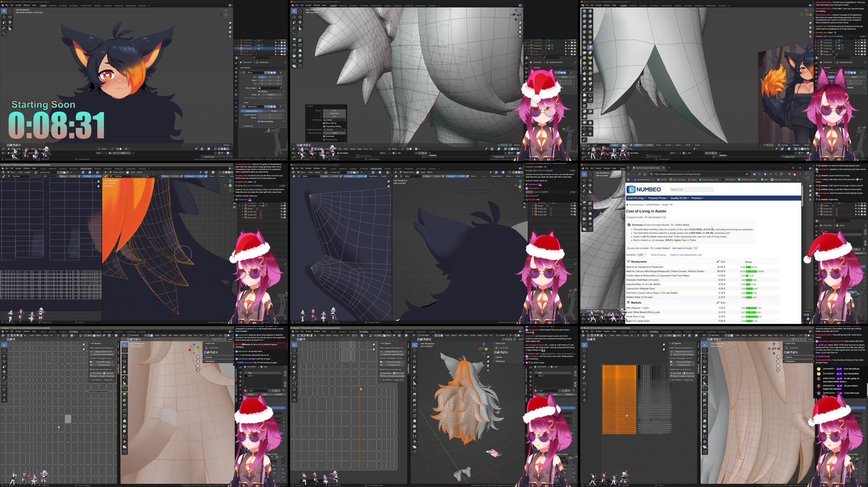This screenshot has height=487, width=868.
Task: Open Blender's Render menu
Action: (18, 5)
